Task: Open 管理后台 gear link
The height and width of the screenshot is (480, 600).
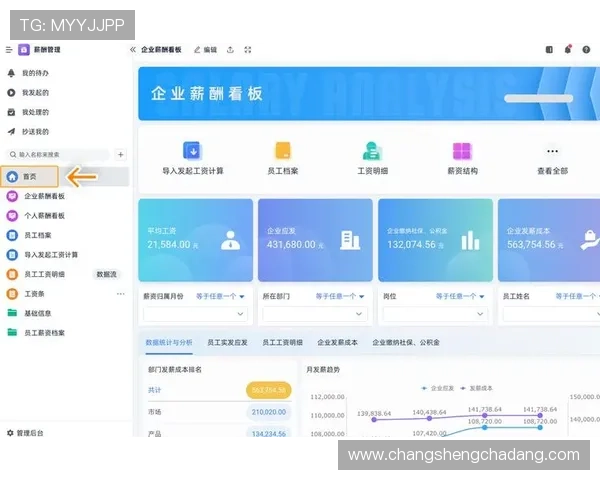Action: (25, 433)
